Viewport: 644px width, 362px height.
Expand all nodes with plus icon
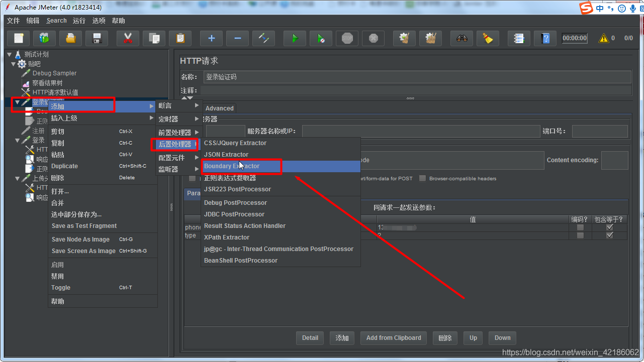coord(212,38)
